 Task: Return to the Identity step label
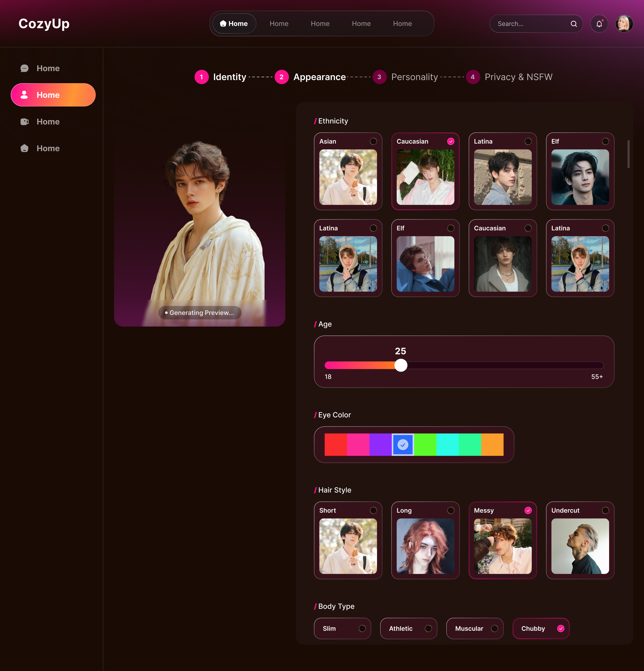(230, 77)
